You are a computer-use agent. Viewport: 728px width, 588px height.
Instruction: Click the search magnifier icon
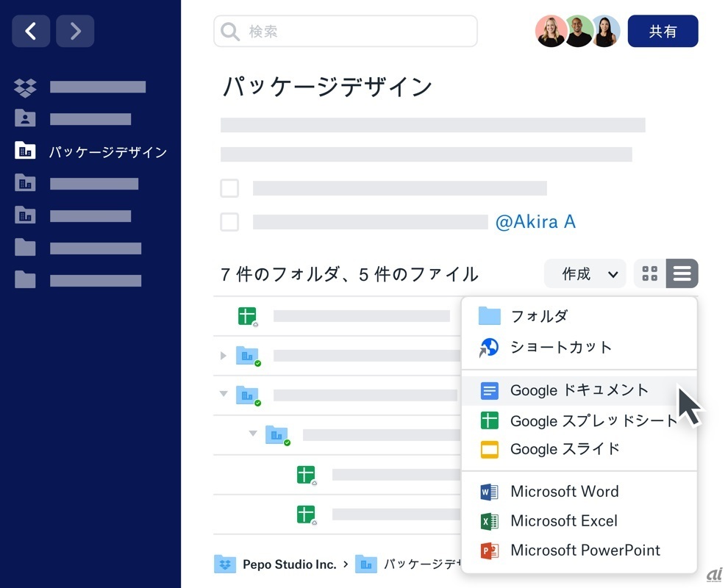click(x=230, y=32)
